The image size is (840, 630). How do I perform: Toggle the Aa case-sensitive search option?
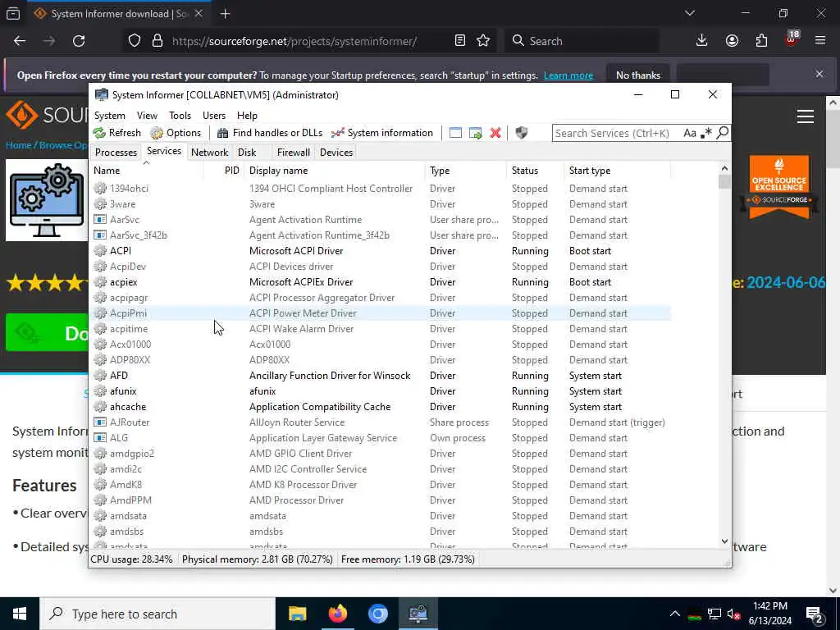click(689, 133)
